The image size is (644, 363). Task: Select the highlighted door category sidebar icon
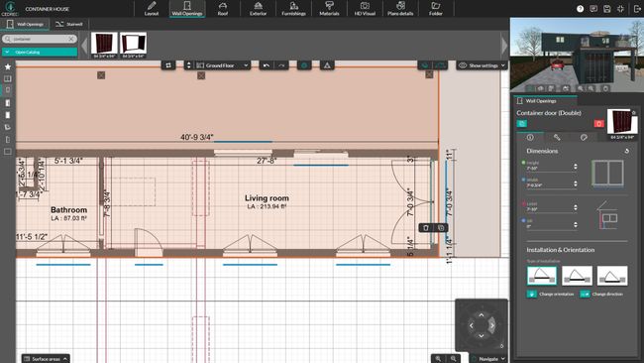[x=7, y=90]
